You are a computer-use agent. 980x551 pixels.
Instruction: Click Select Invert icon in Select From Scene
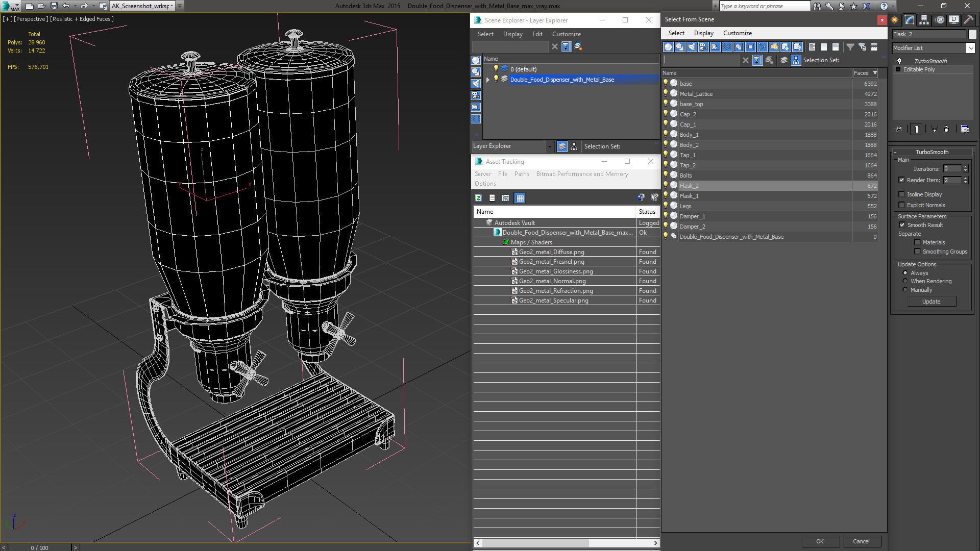coord(836,47)
